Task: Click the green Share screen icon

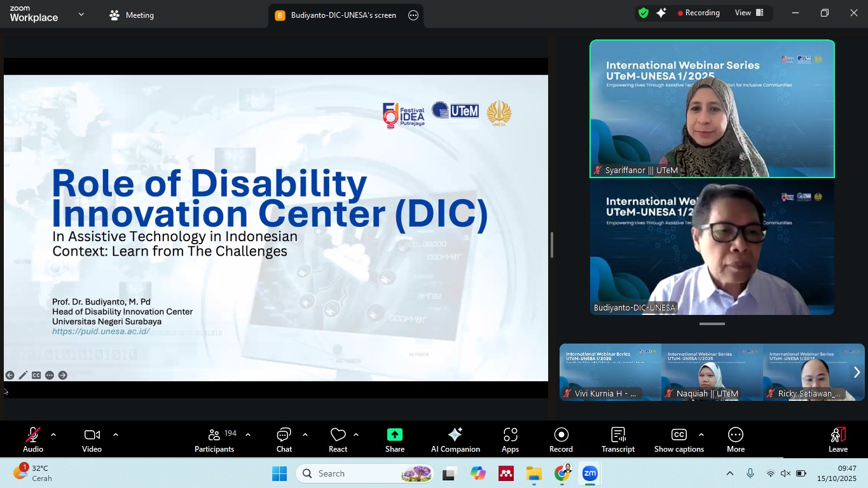Action: [394, 435]
